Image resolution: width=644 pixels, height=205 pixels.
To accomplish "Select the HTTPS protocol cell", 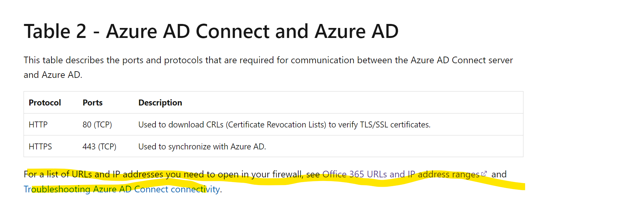I will click(41, 146).
